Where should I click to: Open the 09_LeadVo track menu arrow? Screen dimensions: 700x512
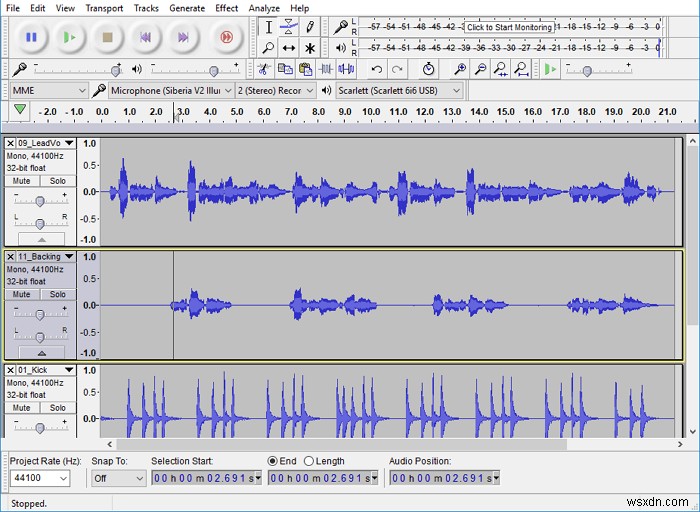[x=69, y=143]
